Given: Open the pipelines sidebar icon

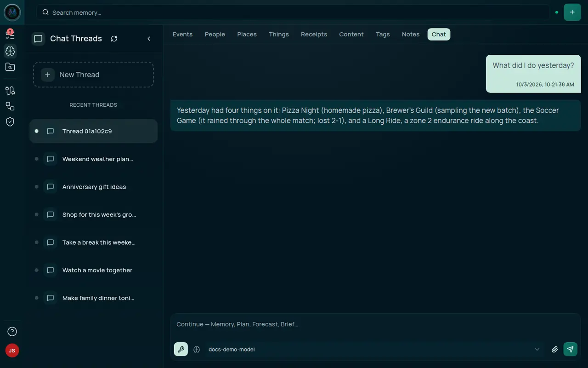Looking at the screenshot, I should pyautogui.click(x=10, y=91).
